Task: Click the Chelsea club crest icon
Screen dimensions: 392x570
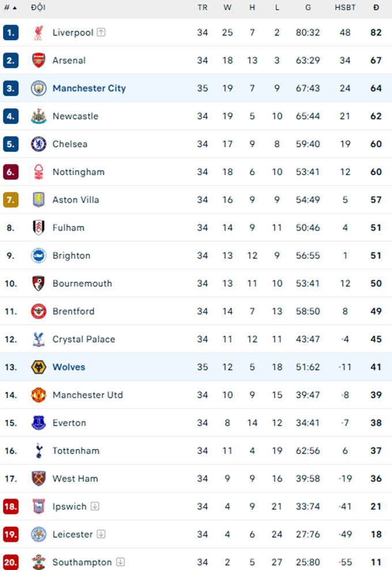Action: point(39,144)
